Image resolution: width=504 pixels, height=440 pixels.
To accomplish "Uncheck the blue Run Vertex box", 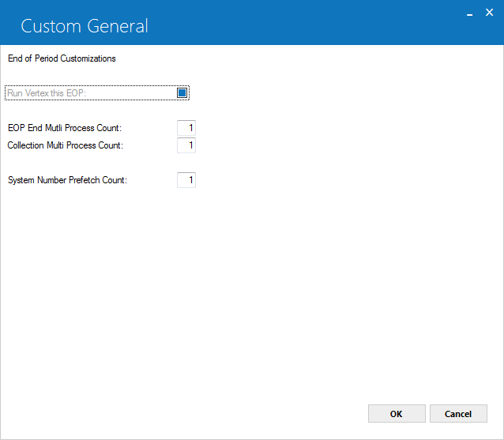I will 182,93.
